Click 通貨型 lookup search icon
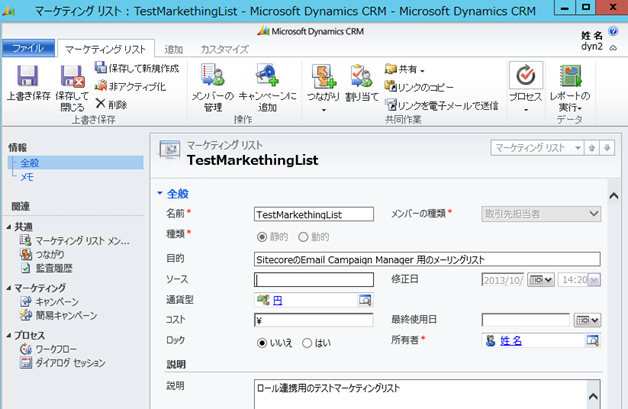 point(365,300)
